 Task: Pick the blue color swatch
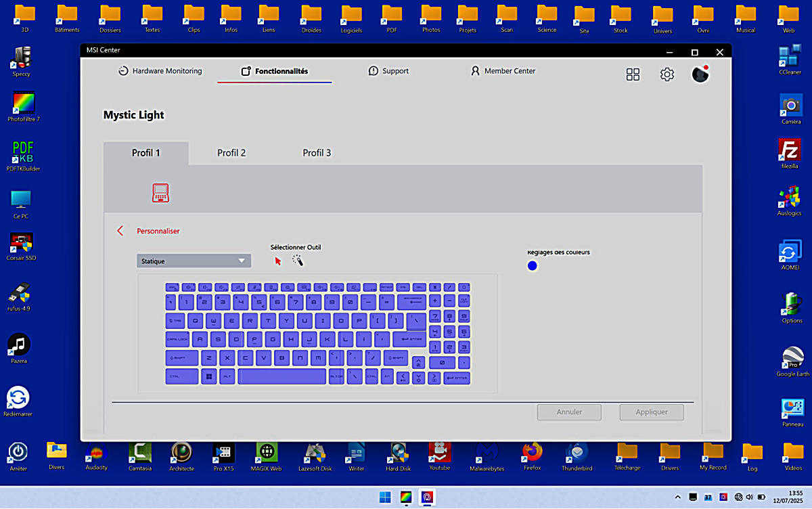click(x=532, y=266)
